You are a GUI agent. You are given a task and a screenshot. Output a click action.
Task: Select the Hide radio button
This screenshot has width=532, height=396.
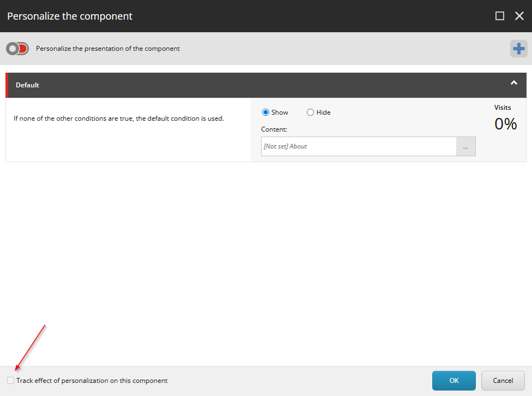click(x=310, y=113)
